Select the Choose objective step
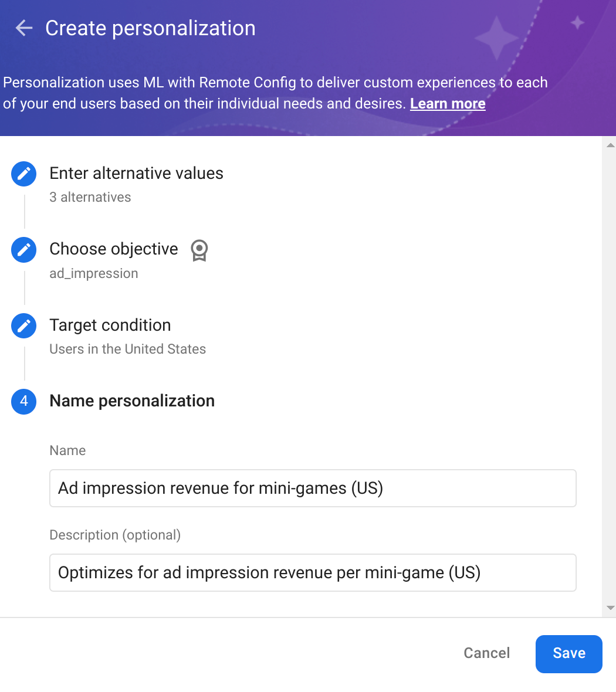The width and height of the screenshot is (616, 692). 114,249
